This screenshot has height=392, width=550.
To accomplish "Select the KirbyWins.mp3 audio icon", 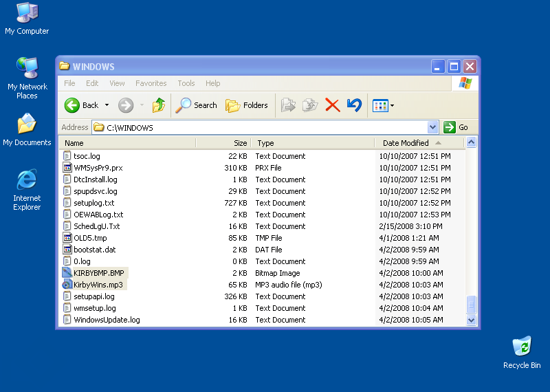I will tap(67, 285).
